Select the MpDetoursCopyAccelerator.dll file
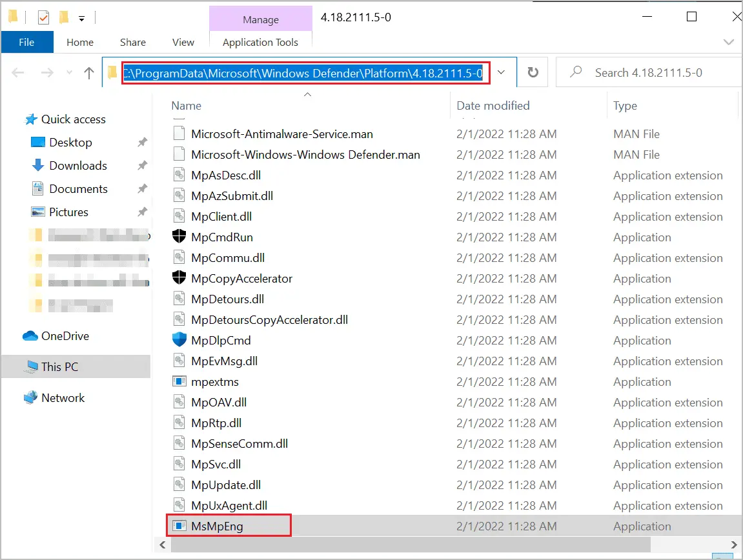This screenshot has height=560, width=743. point(269,320)
